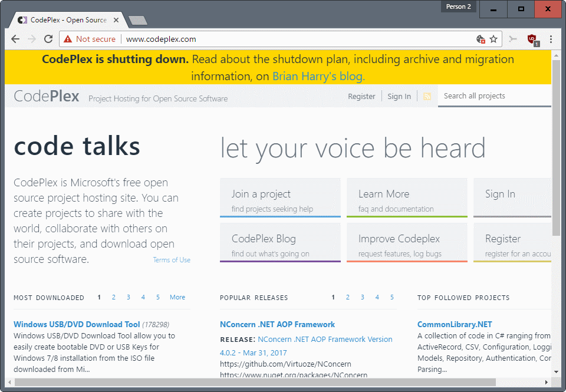Go to Popular Releases page 1

(333, 297)
